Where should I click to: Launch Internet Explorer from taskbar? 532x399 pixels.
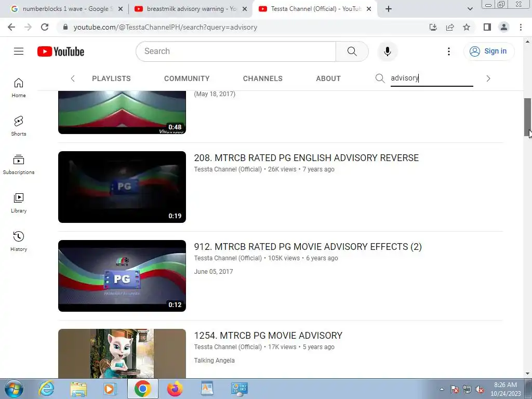46,389
